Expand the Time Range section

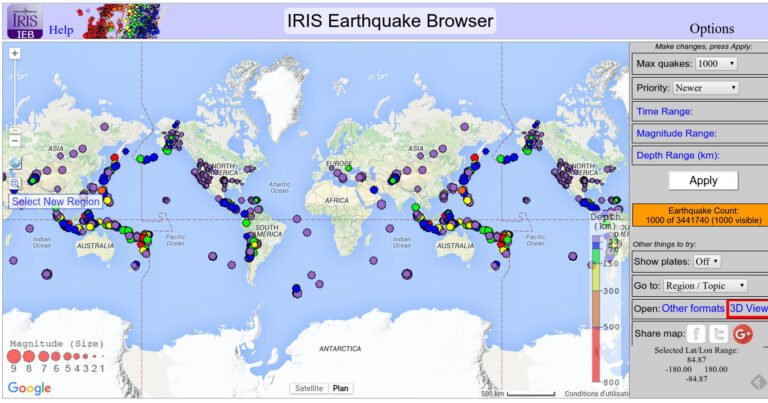pos(665,111)
